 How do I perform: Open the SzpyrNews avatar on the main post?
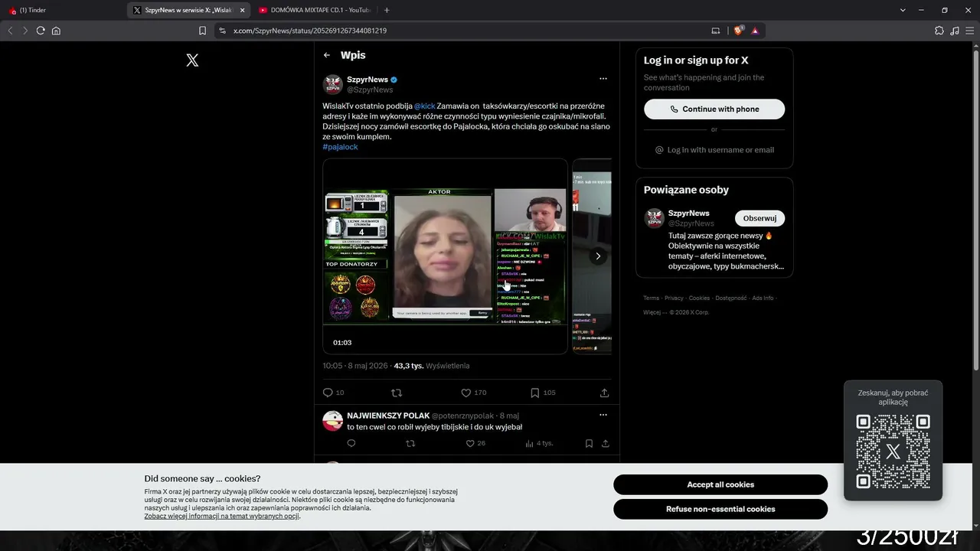332,84
